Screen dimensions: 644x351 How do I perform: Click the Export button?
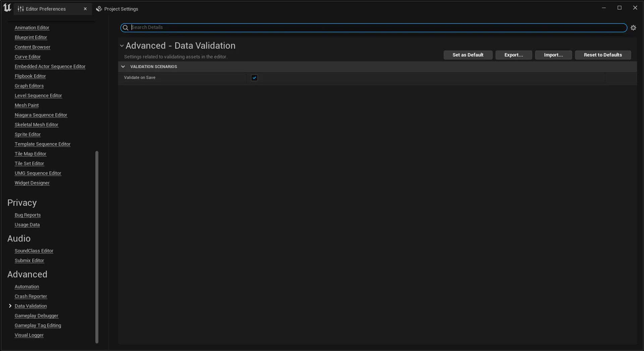tap(514, 55)
